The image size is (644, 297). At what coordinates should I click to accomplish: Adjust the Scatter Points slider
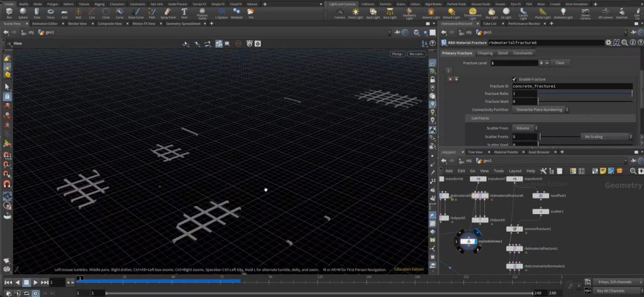click(559, 137)
